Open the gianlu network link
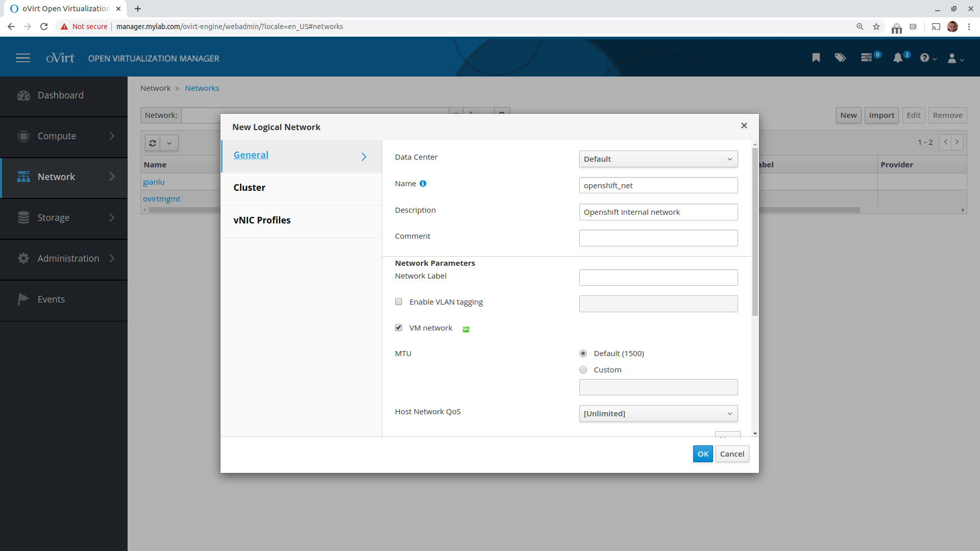 coord(154,182)
